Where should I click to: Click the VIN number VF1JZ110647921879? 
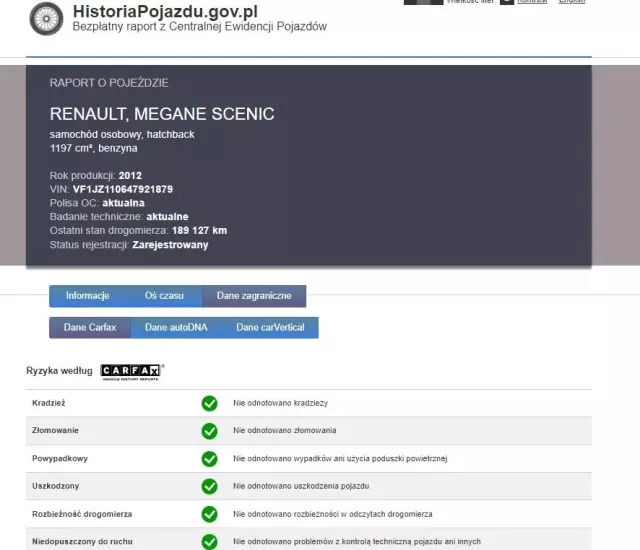pyautogui.click(x=123, y=189)
